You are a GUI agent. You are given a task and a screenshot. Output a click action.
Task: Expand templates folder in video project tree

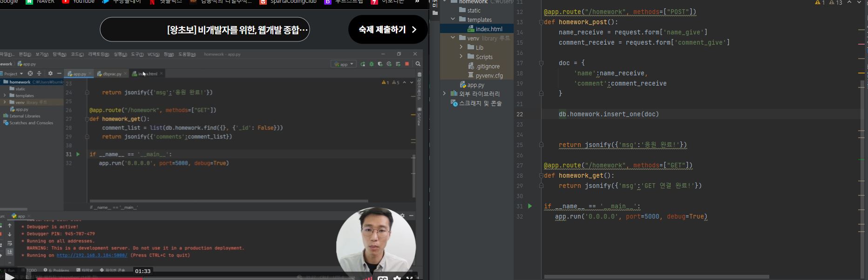coord(5,95)
